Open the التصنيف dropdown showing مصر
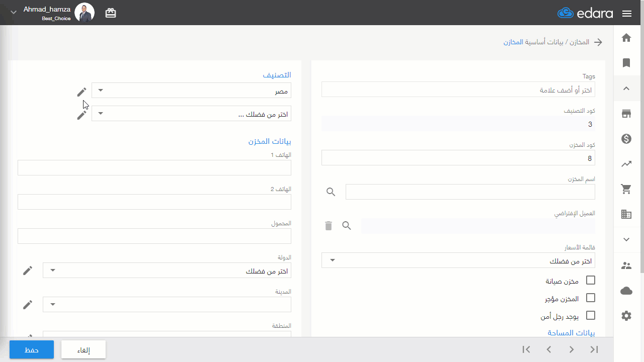The image size is (644, 362). [191, 90]
